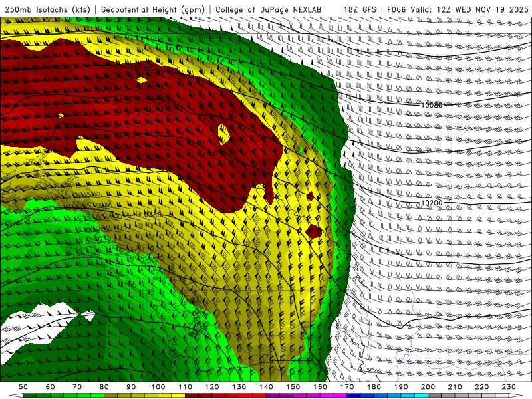Click the 200 tick label on the colorbar
Screen dimensions: 532x399
[428, 387]
